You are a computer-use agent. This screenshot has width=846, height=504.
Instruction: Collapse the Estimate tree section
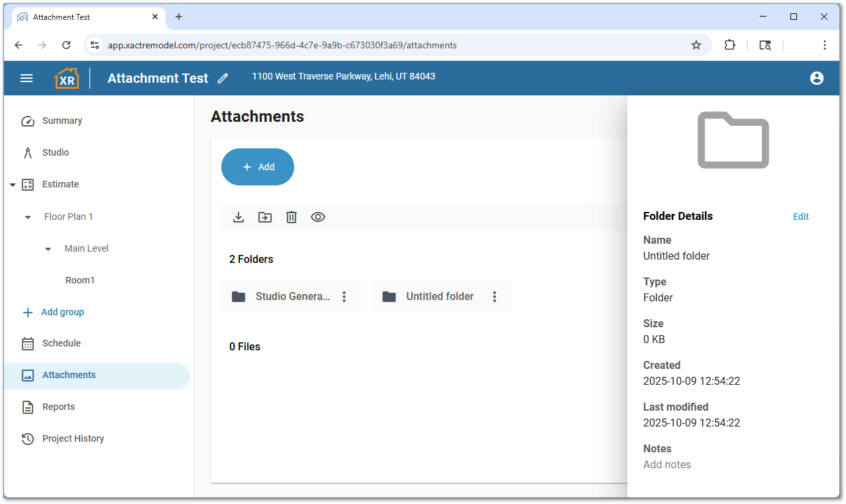click(x=13, y=185)
